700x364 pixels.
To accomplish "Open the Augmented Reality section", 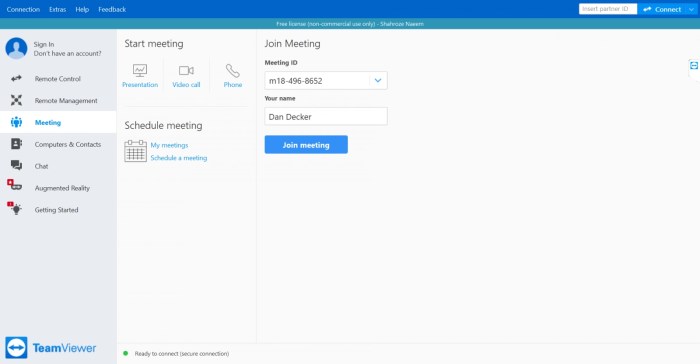I will pos(62,188).
